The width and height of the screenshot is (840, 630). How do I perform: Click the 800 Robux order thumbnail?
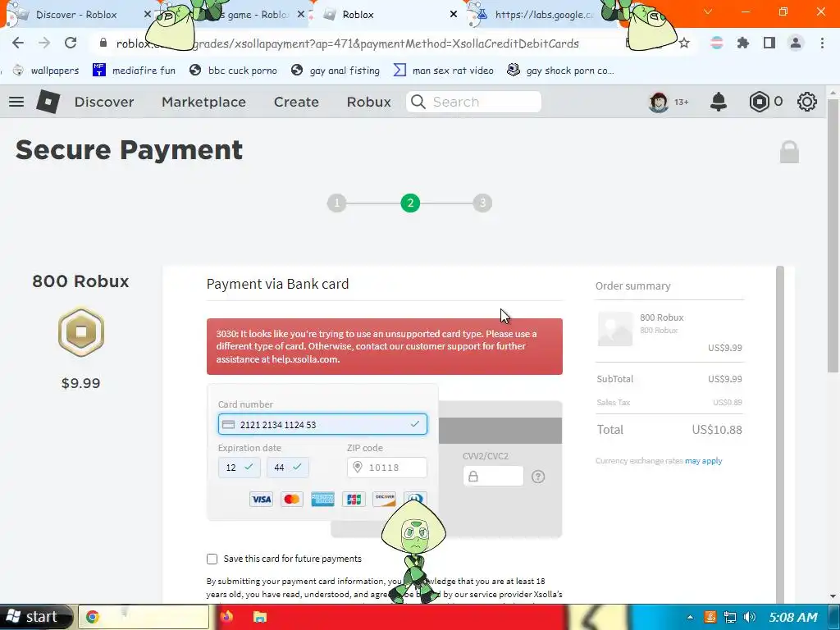615,329
